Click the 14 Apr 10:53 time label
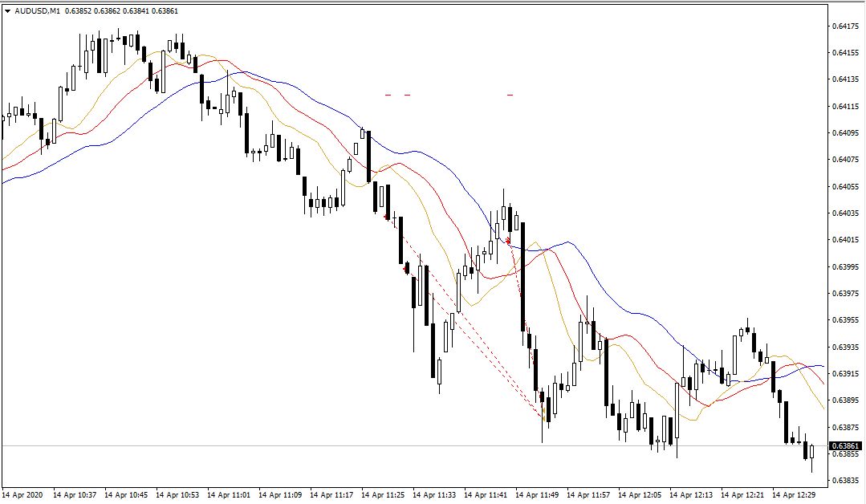Viewport: 866px width, 504px height. click(177, 494)
